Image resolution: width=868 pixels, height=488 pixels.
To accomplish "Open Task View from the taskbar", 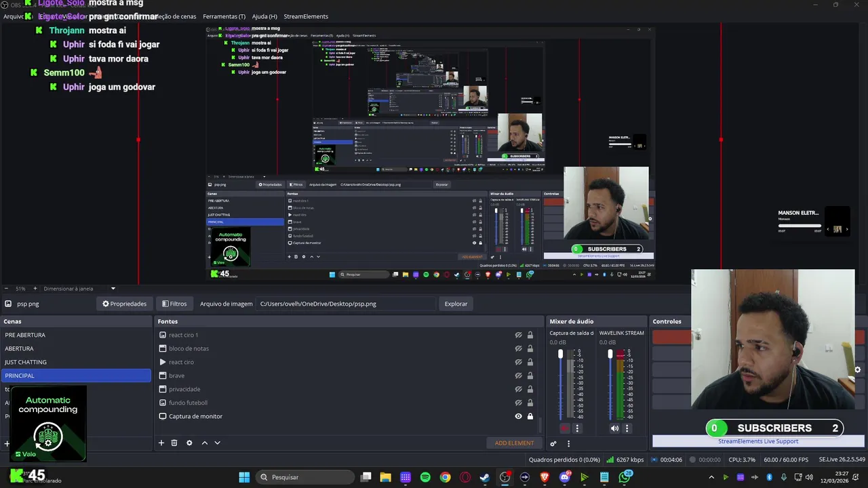I will [x=366, y=477].
